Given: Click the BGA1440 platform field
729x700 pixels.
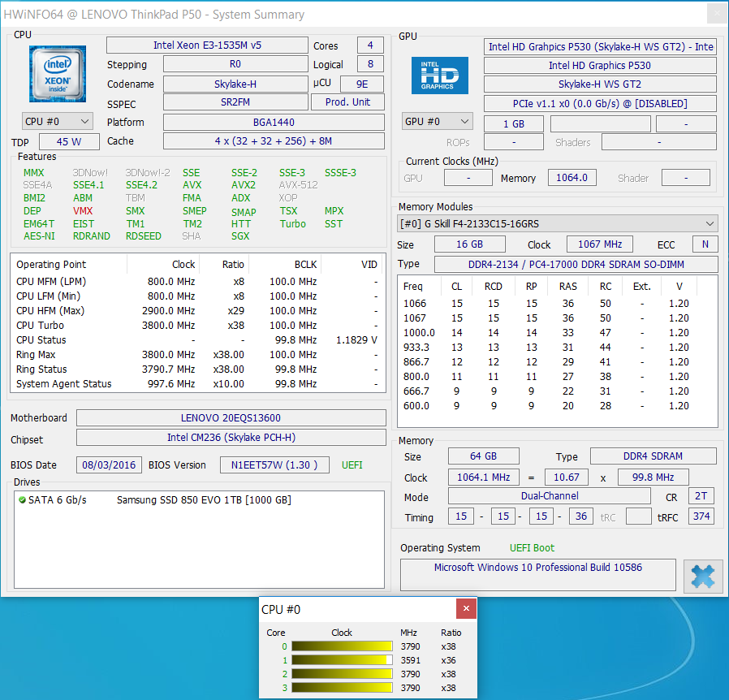Looking at the screenshot, I should coord(274,123).
